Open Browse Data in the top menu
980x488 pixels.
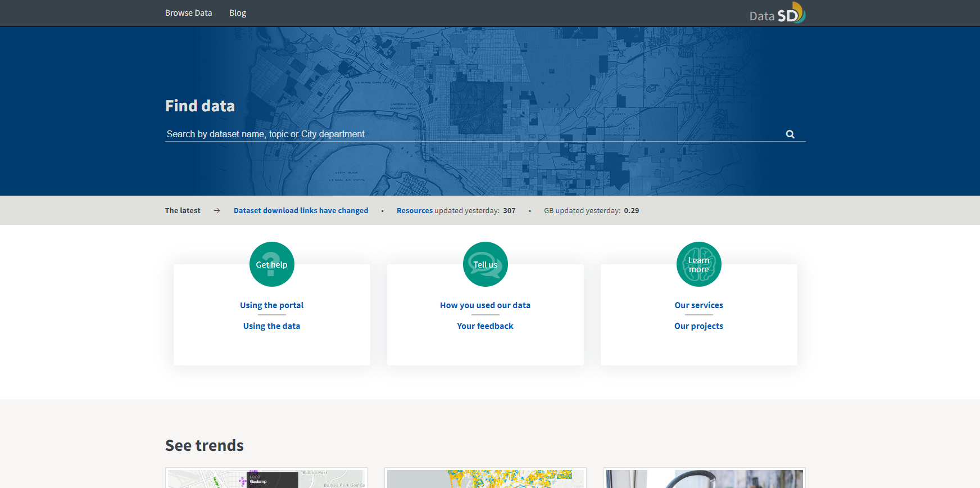click(188, 13)
